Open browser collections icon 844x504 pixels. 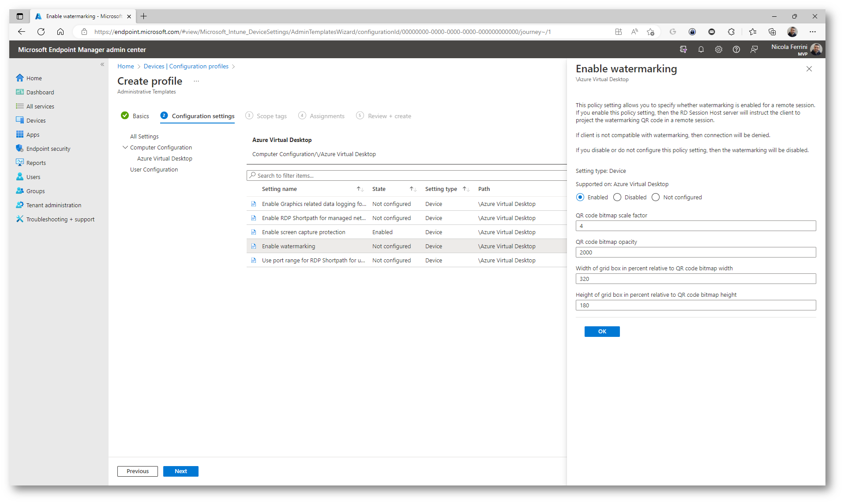click(772, 32)
